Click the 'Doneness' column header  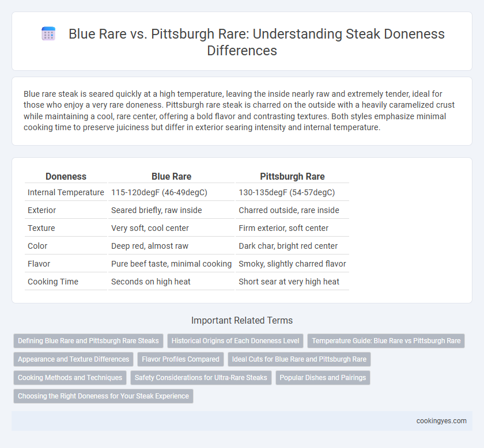click(x=66, y=176)
